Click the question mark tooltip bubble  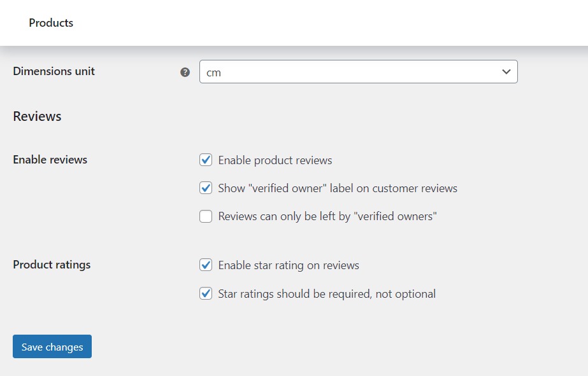[x=185, y=72]
